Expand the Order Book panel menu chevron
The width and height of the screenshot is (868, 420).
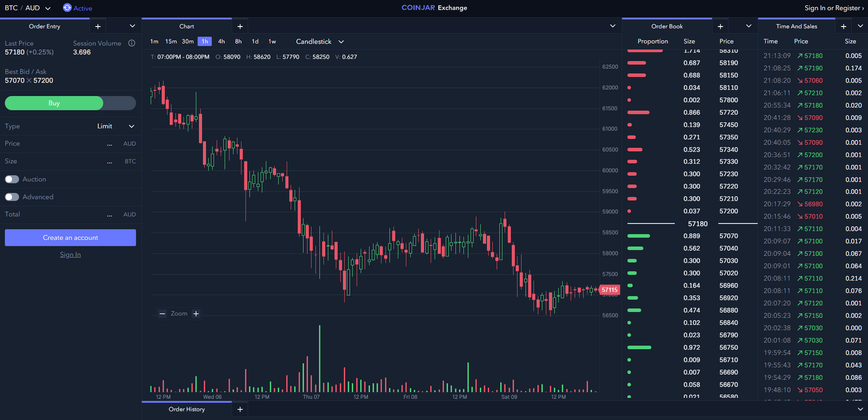(x=749, y=26)
